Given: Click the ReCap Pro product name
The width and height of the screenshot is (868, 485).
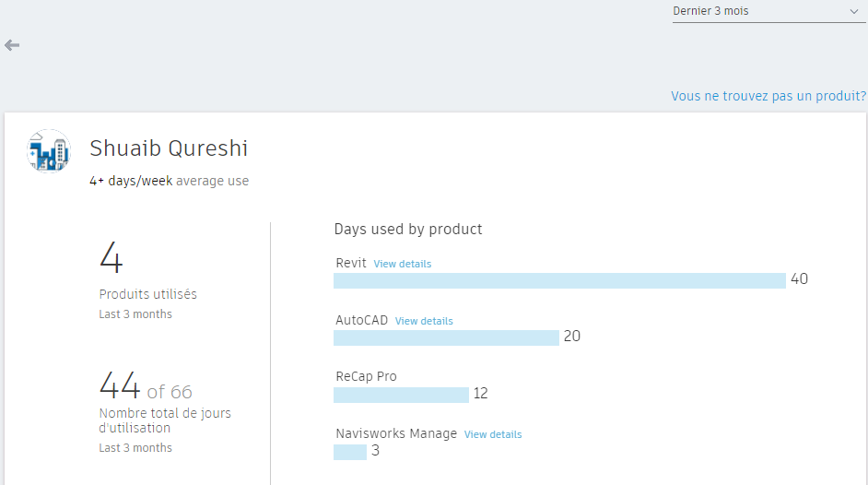Looking at the screenshot, I should tap(366, 376).
